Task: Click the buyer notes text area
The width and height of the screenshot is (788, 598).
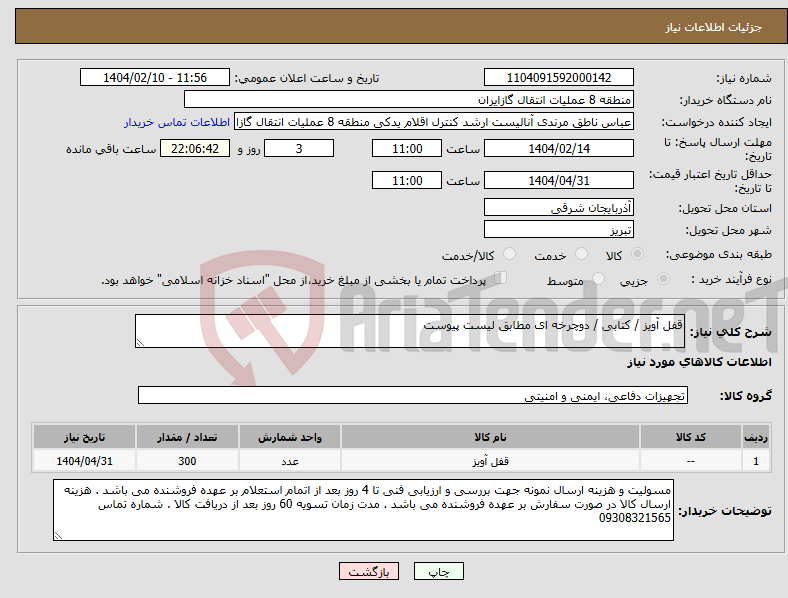Action: click(x=363, y=510)
